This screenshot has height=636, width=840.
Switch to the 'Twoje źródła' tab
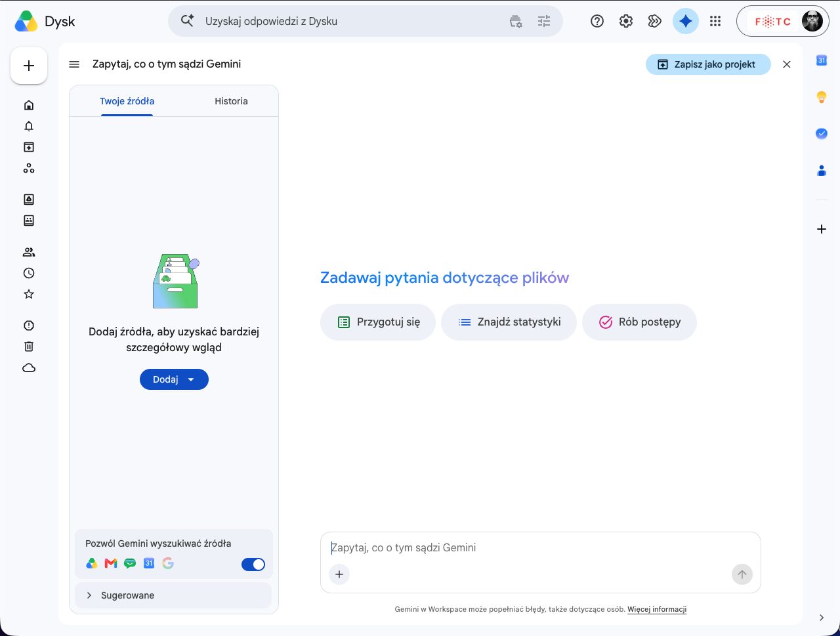click(127, 101)
